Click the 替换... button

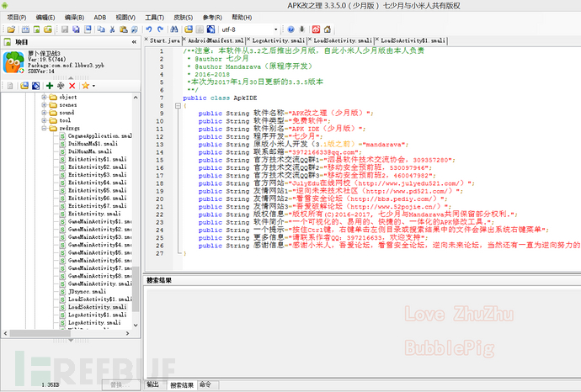120,385
